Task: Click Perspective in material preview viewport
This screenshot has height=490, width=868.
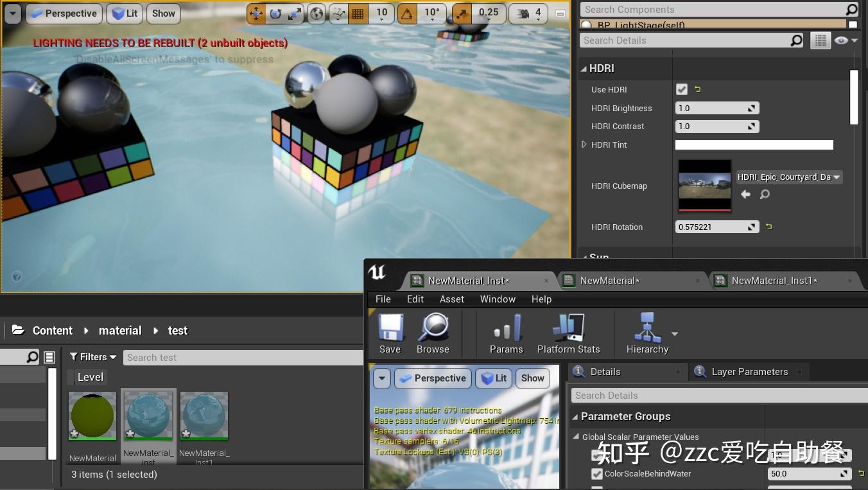Action: coord(432,378)
